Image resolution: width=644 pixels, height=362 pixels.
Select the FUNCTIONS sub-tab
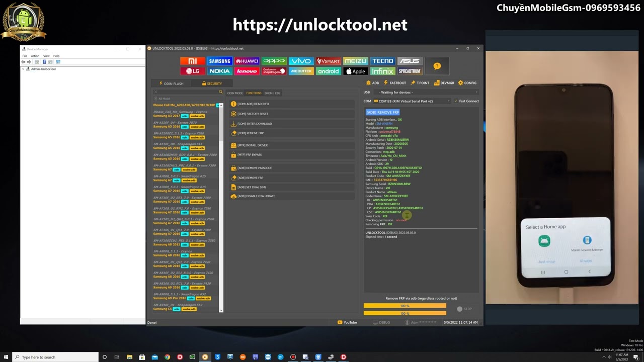(254, 93)
